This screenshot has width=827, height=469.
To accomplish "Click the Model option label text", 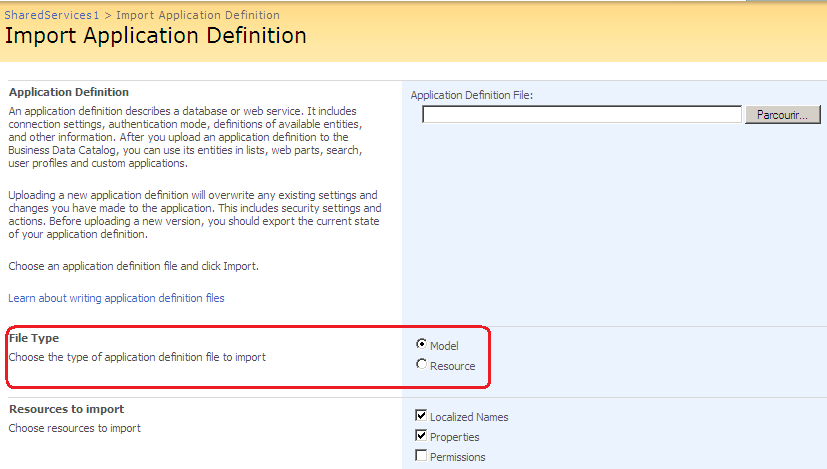I will point(444,346).
